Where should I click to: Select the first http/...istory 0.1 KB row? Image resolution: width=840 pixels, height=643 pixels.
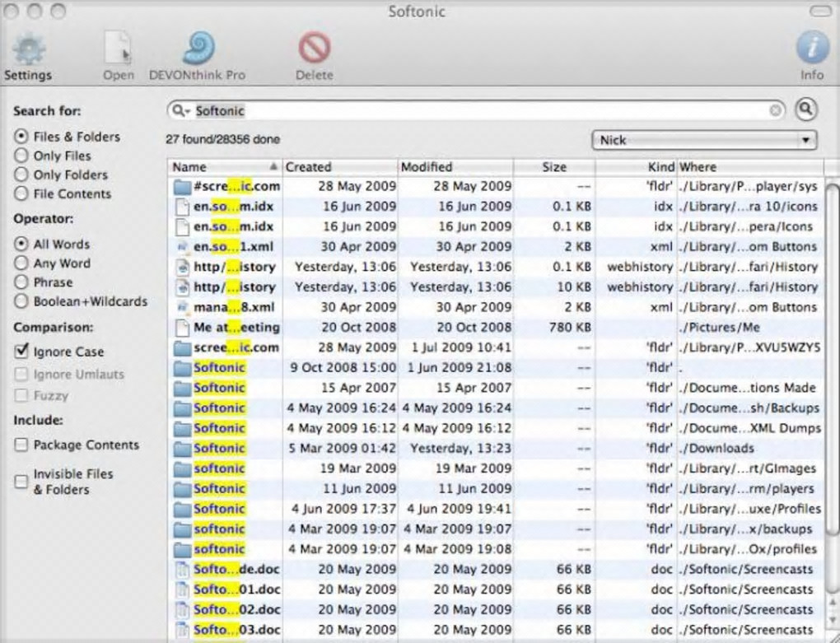496,267
